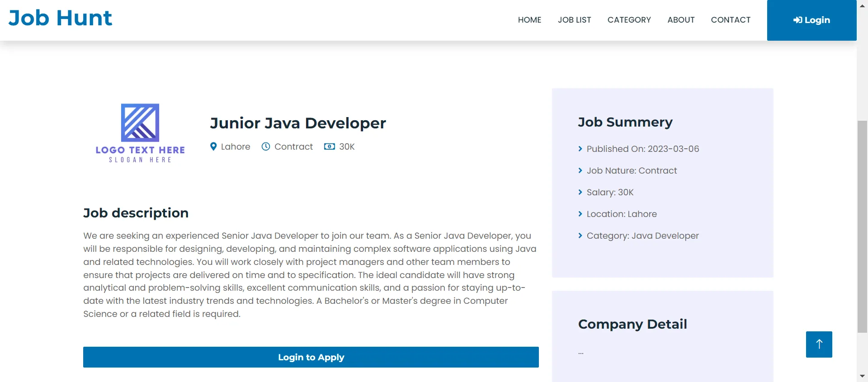Go to the Job List page
This screenshot has height=382, width=868.
pyautogui.click(x=574, y=20)
